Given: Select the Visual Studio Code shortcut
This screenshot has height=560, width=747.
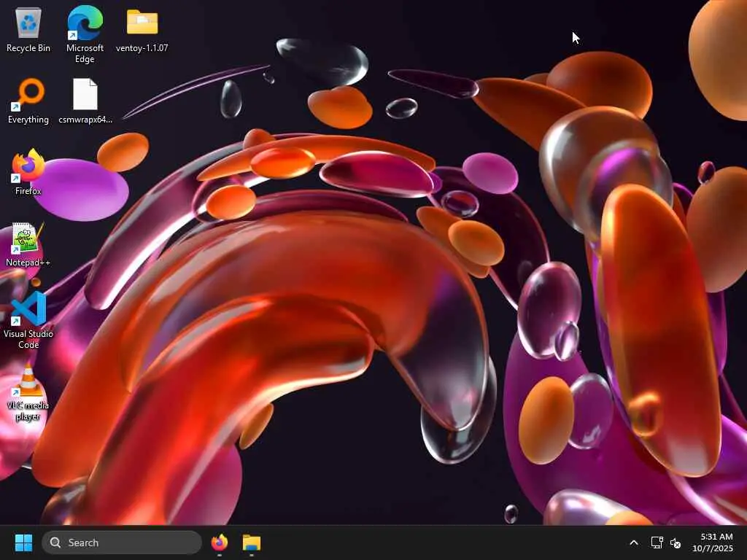Looking at the screenshot, I should (x=28, y=320).
